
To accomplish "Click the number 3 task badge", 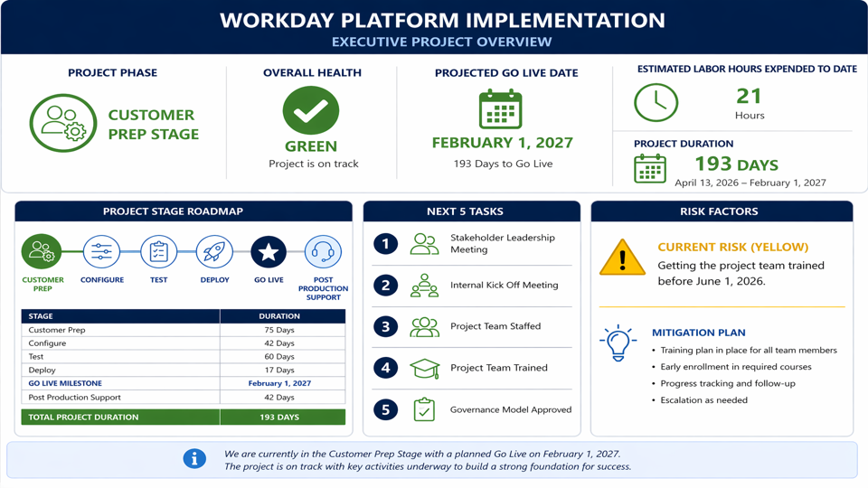I will 386,326.
